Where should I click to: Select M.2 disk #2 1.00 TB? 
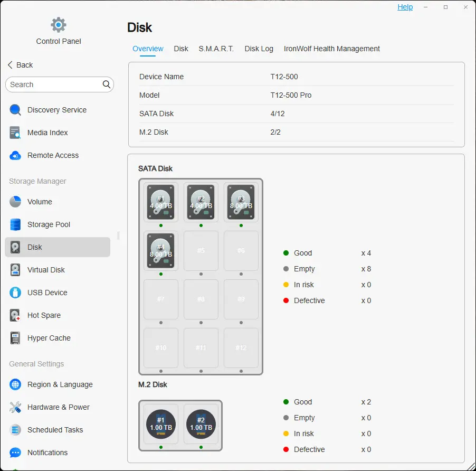(x=201, y=424)
